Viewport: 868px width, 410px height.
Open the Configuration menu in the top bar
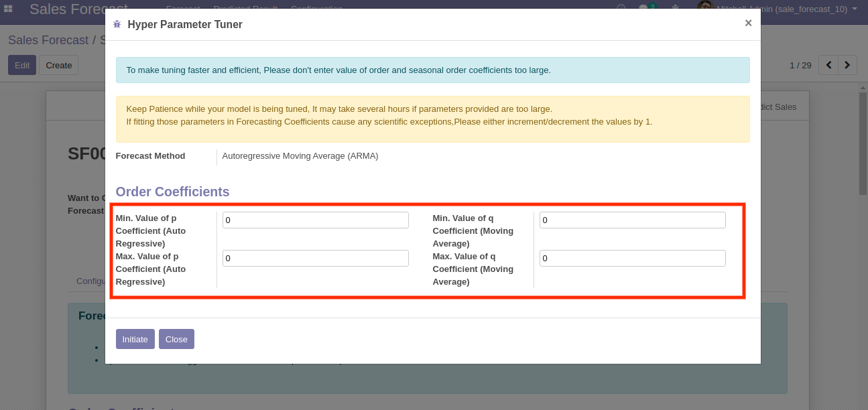(x=316, y=7)
